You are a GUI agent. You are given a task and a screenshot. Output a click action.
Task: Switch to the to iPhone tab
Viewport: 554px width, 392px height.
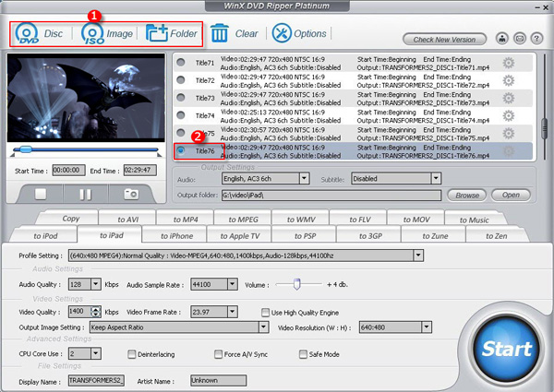[176, 236]
